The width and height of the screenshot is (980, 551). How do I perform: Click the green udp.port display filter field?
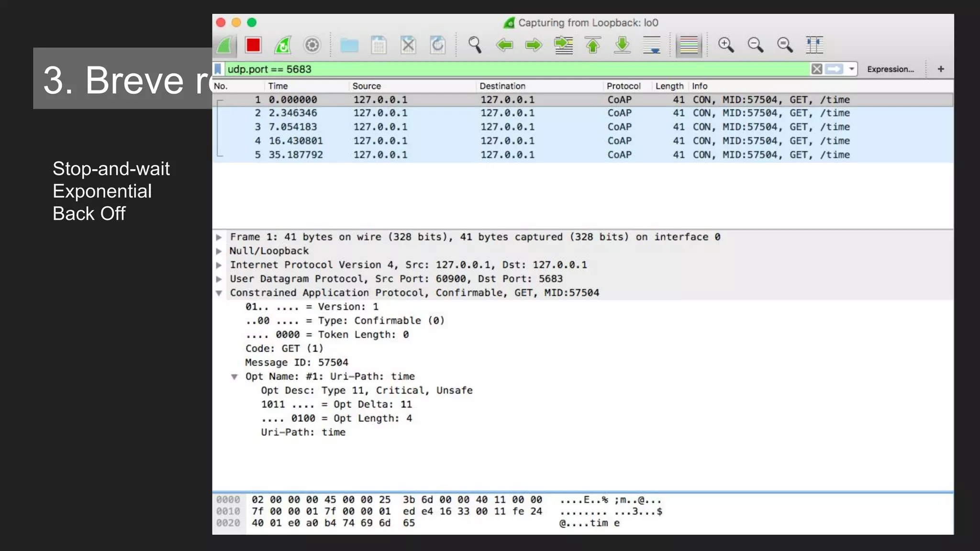point(479,69)
